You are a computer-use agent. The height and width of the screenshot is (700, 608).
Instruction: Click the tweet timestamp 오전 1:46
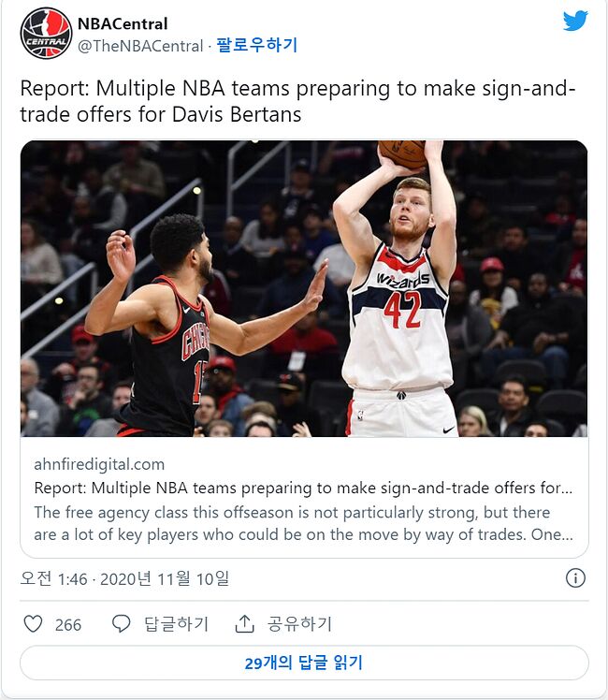[x=53, y=579]
